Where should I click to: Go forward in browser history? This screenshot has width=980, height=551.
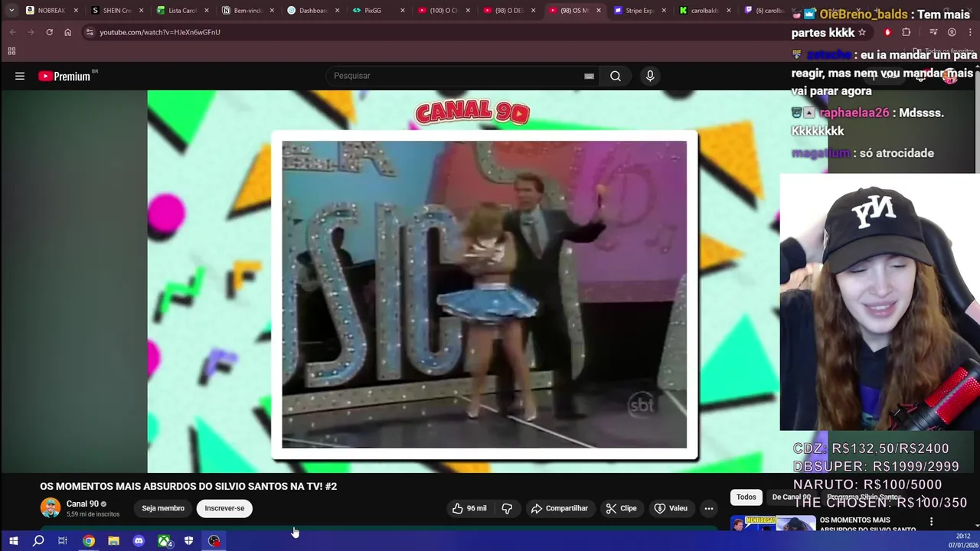click(x=31, y=32)
